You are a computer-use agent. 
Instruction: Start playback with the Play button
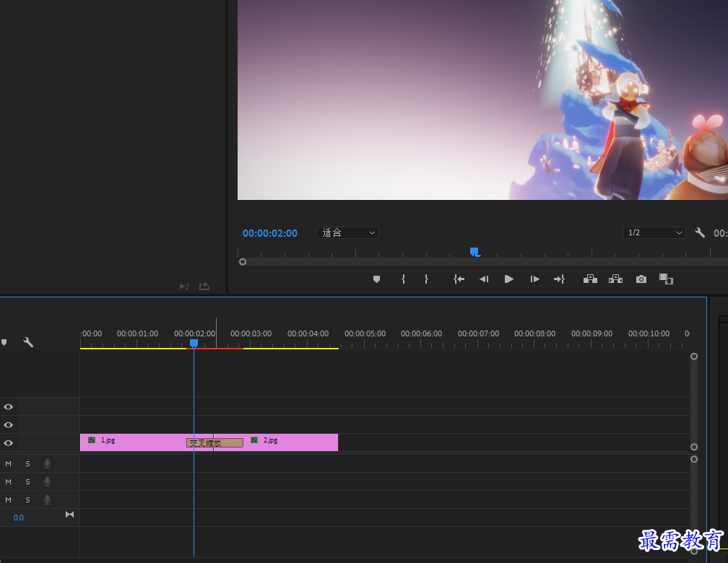[x=509, y=279]
